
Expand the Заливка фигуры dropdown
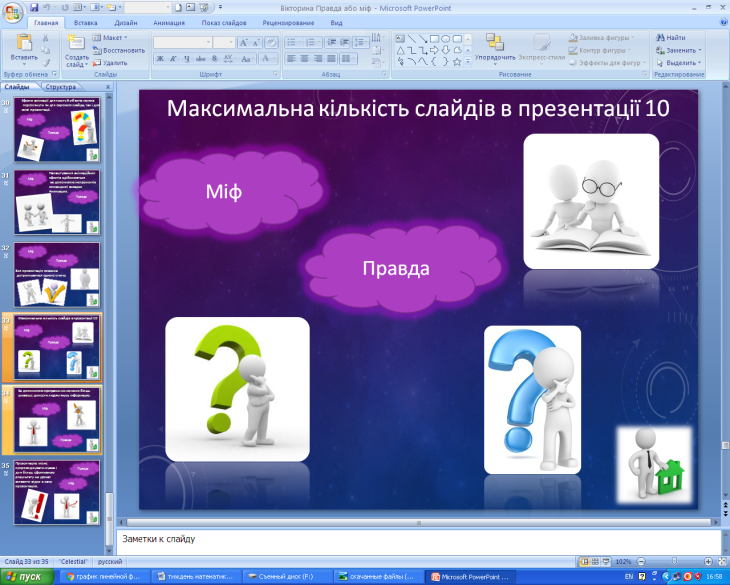630,37
